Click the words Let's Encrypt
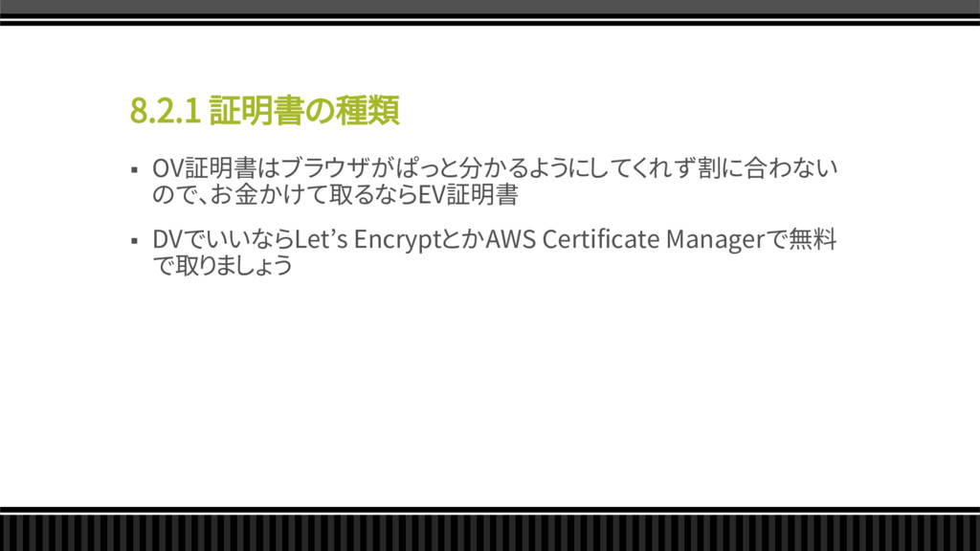The width and height of the screenshot is (980, 551). [x=368, y=240]
